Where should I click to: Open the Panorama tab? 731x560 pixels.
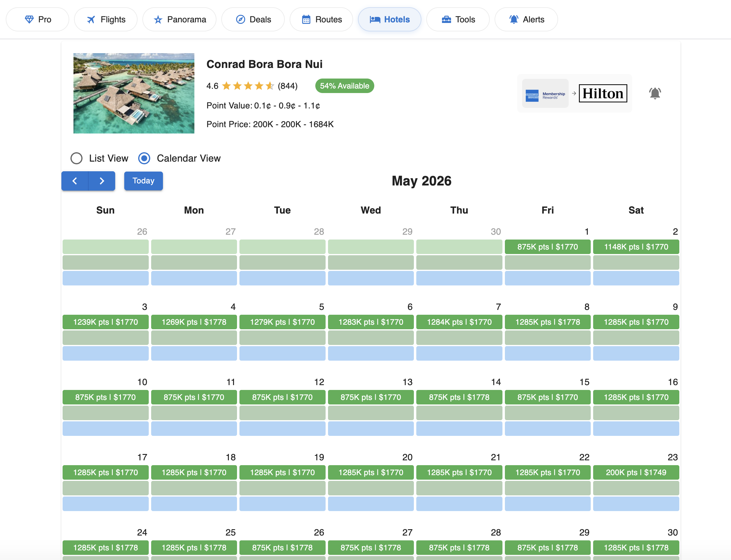coord(179,19)
